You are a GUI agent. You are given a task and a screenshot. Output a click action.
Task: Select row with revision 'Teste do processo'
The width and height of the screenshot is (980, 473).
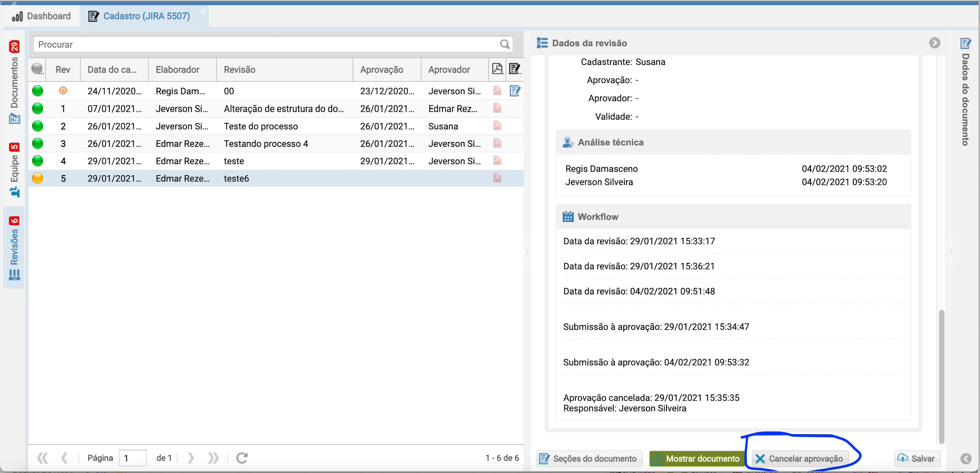(276, 126)
